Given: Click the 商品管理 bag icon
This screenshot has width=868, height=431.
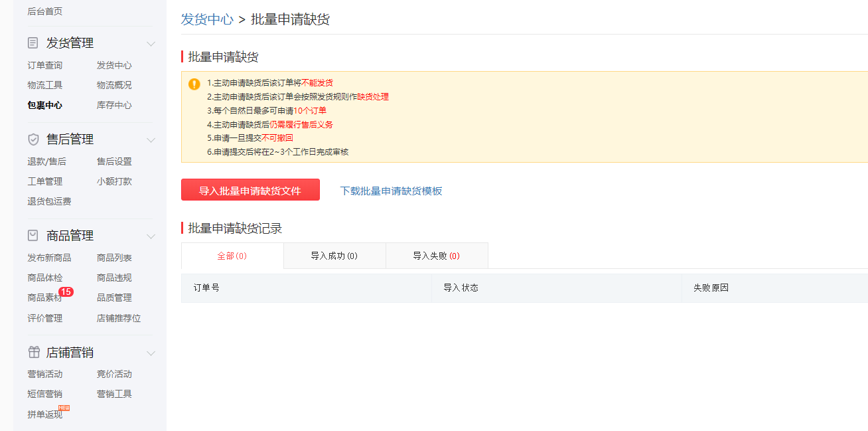Looking at the screenshot, I should pyautogui.click(x=33, y=236).
